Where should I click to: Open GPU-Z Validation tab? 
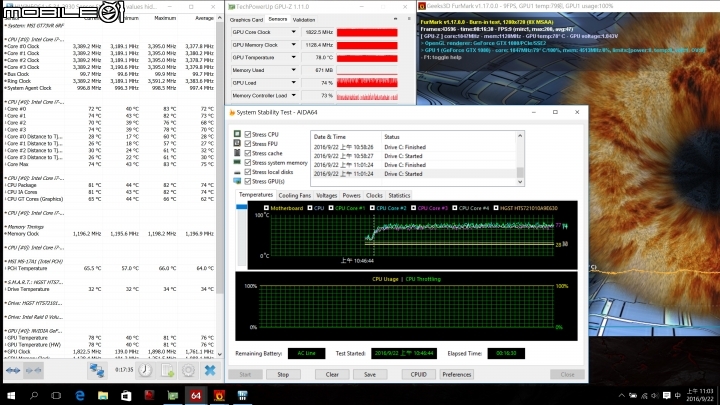[x=304, y=20]
